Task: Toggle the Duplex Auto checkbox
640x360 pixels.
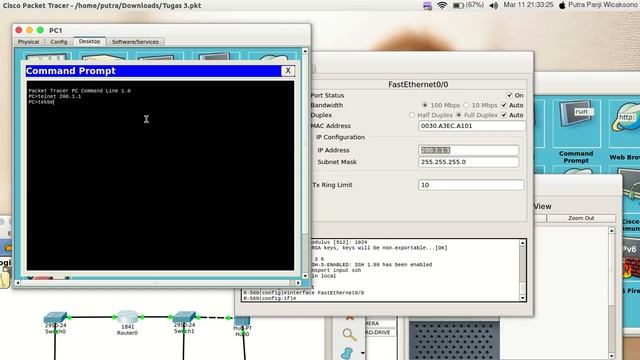Action: [504, 115]
